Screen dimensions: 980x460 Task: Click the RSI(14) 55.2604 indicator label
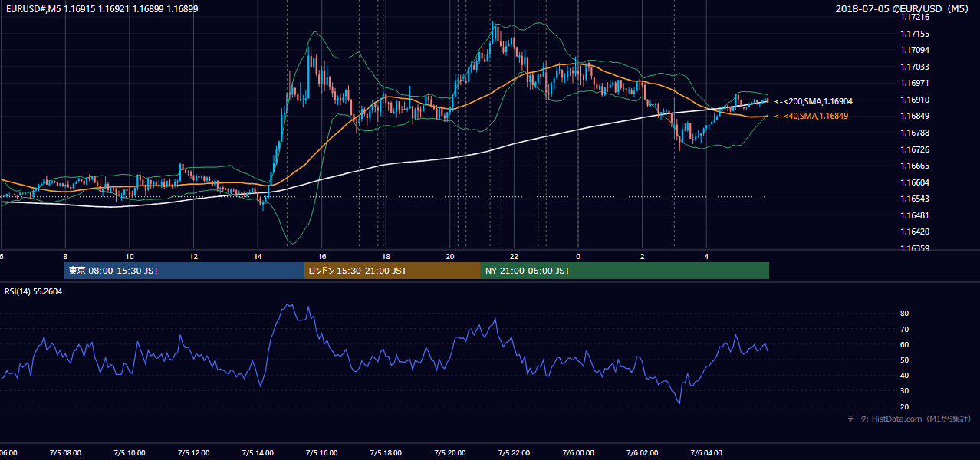coord(33,291)
